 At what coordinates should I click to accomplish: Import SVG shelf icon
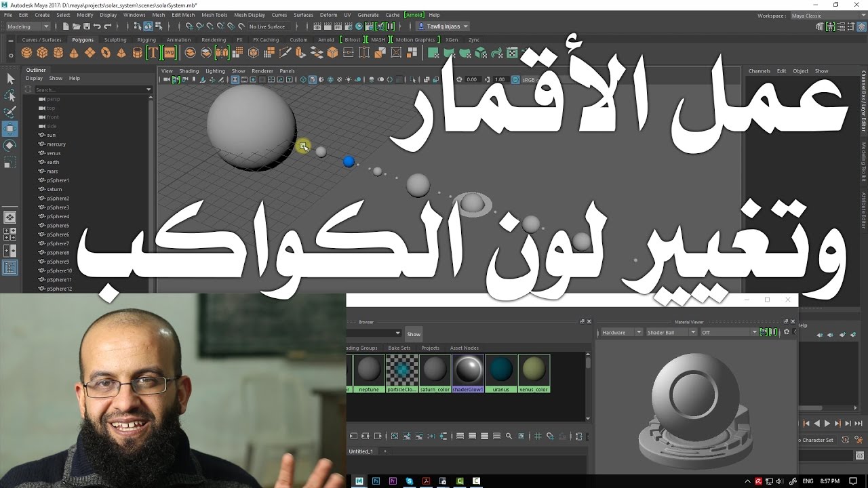pyautogui.click(x=169, y=53)
